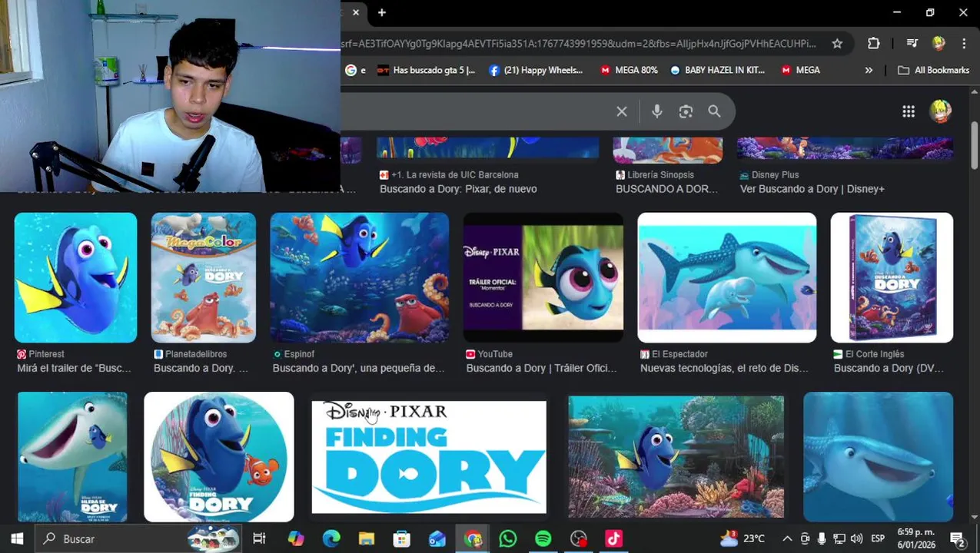This screenshot has width=980, height=553.
Task: Click the 'Disney Plus' source label
Action: click(x=775, y=175)
